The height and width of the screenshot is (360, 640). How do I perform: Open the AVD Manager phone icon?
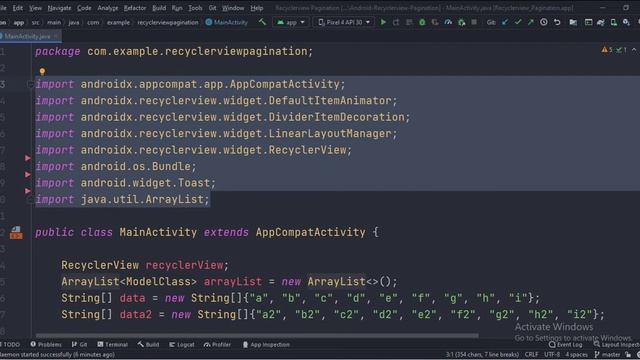pos(613,22)
